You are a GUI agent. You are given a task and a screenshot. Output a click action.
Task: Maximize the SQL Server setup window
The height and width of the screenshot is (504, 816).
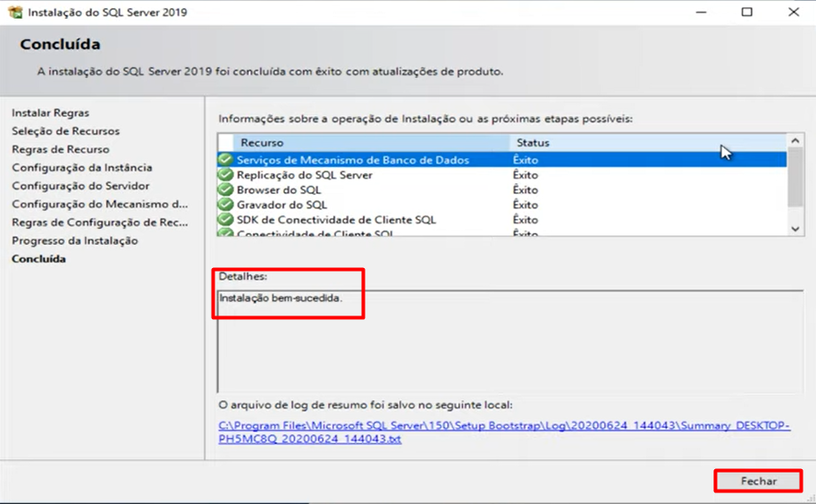point(747,12)
